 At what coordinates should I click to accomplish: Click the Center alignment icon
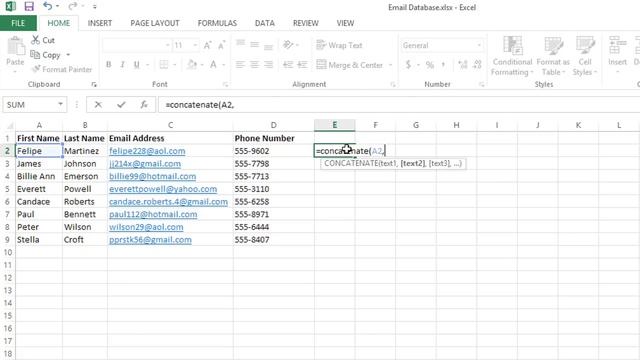[254, 64]
